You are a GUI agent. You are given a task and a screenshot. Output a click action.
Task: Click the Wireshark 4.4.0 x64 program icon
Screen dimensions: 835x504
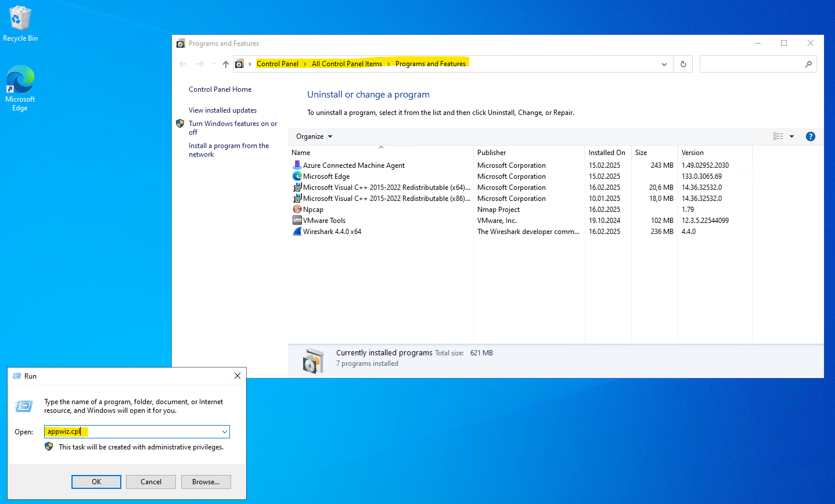pos(297,231)
